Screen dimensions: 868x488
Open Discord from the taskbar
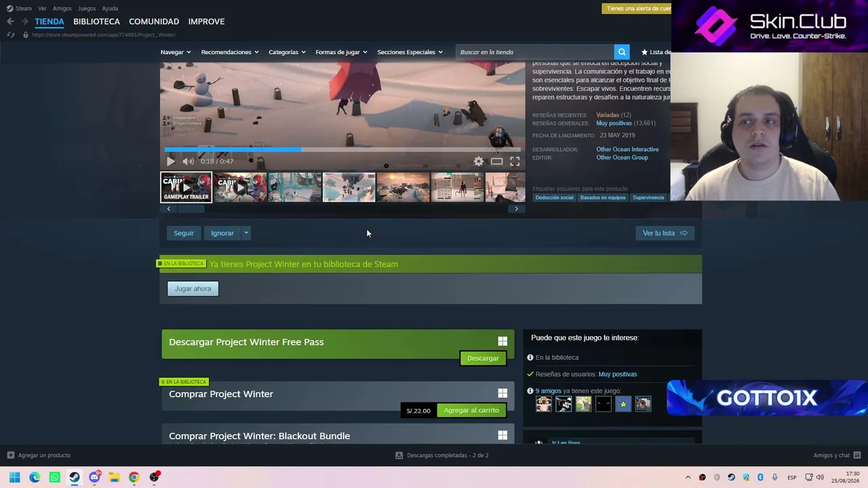click(x=95, y=477)
